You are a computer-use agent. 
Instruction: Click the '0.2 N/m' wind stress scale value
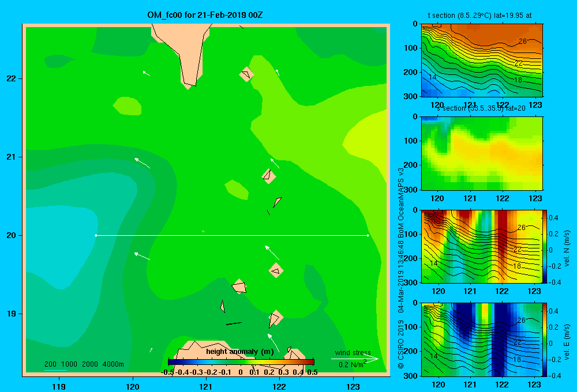click(351, 365)
